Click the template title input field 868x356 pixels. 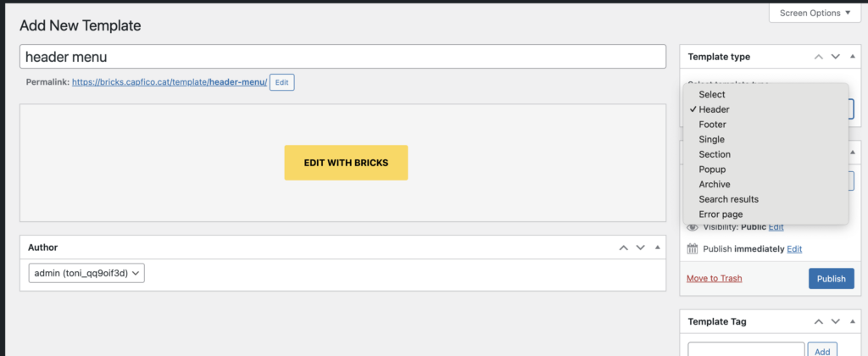click(x=342, y=57)
